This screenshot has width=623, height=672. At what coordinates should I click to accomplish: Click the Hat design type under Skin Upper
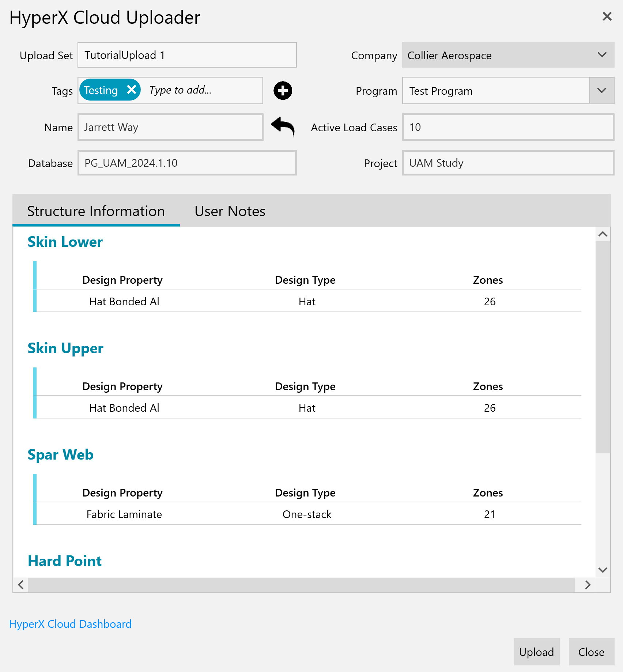point(307,408)
